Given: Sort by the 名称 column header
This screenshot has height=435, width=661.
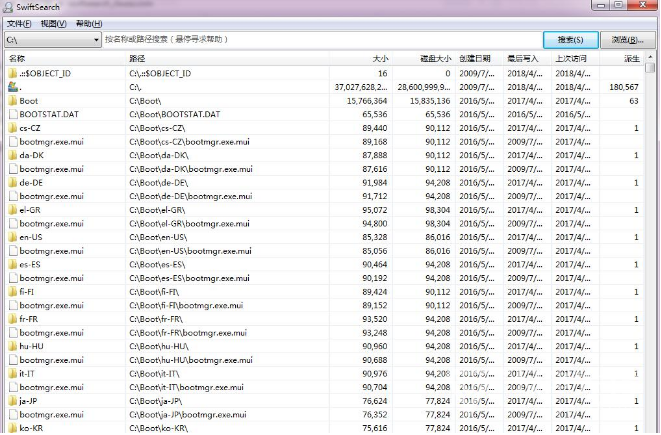Looking at the screenshot, I should coord(65,59).
